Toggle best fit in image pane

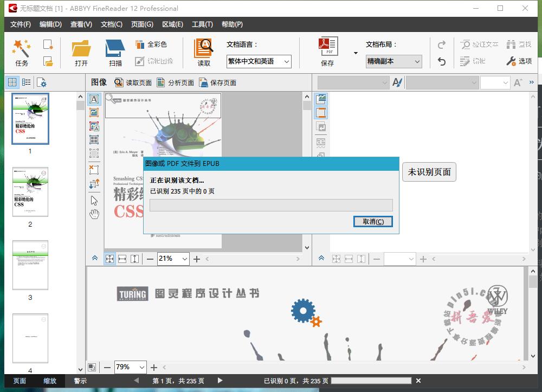click(x=109, y=259)
